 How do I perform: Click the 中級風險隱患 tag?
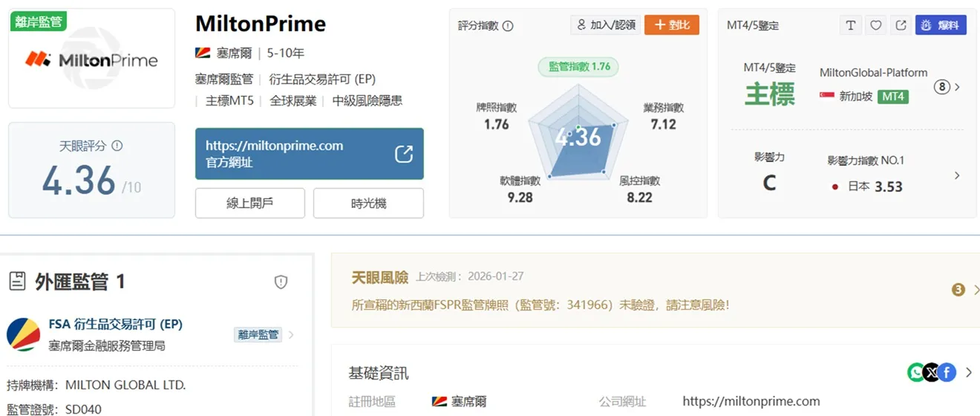click(367, 100)
